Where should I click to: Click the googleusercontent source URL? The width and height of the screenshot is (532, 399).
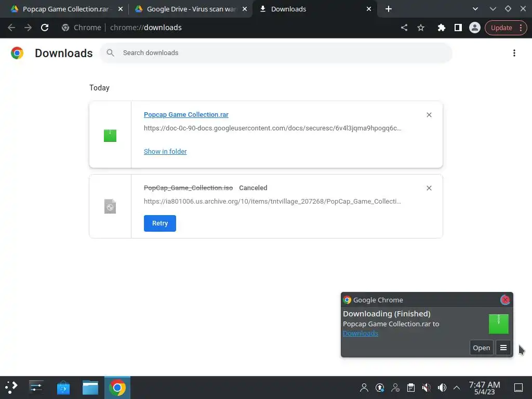[x=272, y=128]
